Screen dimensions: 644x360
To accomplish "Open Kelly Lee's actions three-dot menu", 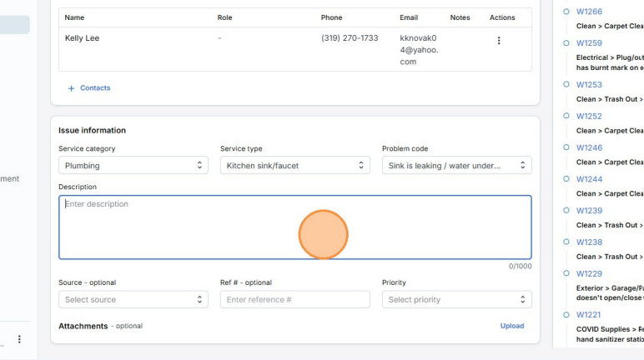I will click(499, 41).
